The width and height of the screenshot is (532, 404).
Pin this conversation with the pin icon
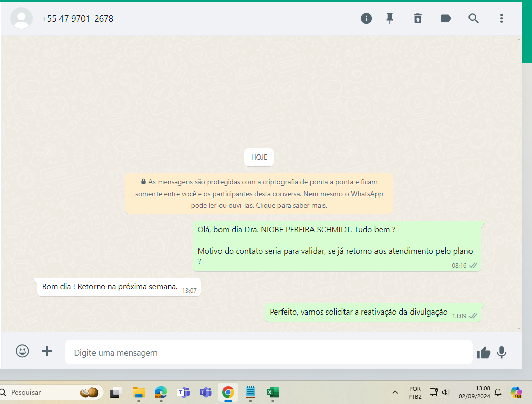[x=390, y=18]
